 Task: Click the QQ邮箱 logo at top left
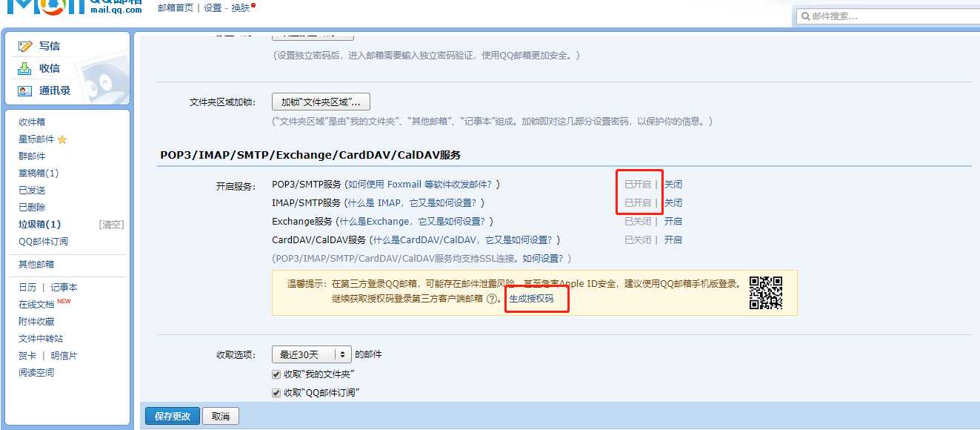click(x=74, y=7)
